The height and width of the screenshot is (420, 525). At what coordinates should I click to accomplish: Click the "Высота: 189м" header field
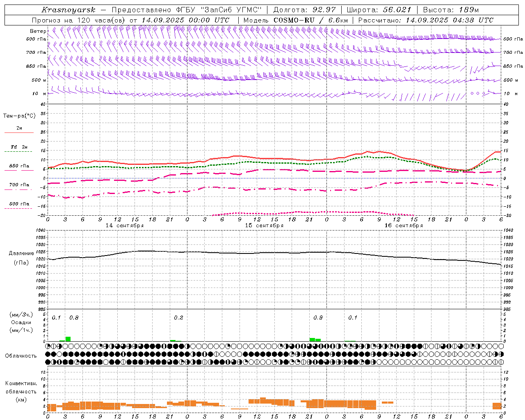[x=451, y=10]
